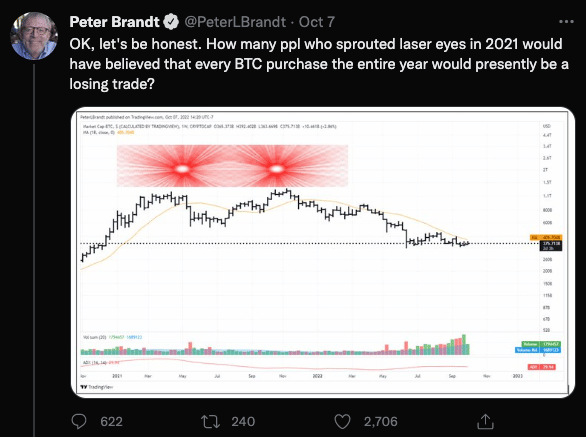Click the blue verified checkmark badge
The image size is (586, 437).
coord(172,22)
